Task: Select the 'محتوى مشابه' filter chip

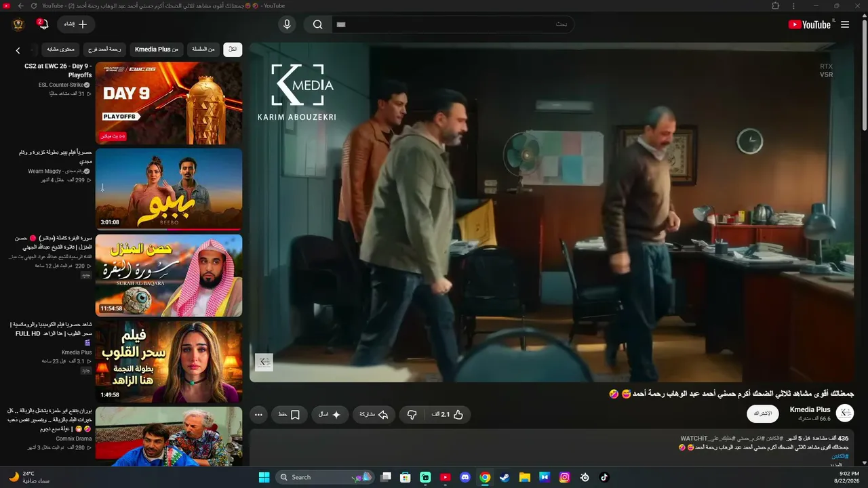Action: pyautogui.click(x=60, y=49)
